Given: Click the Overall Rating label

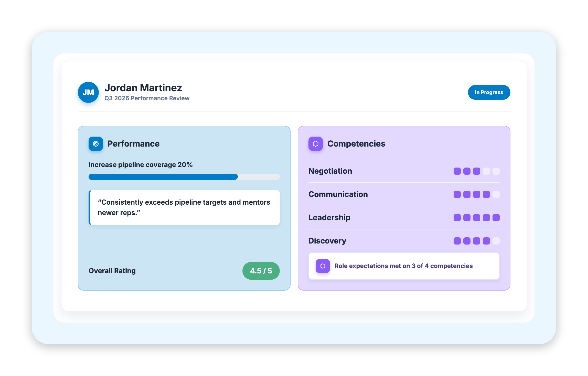Looking at the screenshot, I should pyautogui.click(x=112, y=271).
